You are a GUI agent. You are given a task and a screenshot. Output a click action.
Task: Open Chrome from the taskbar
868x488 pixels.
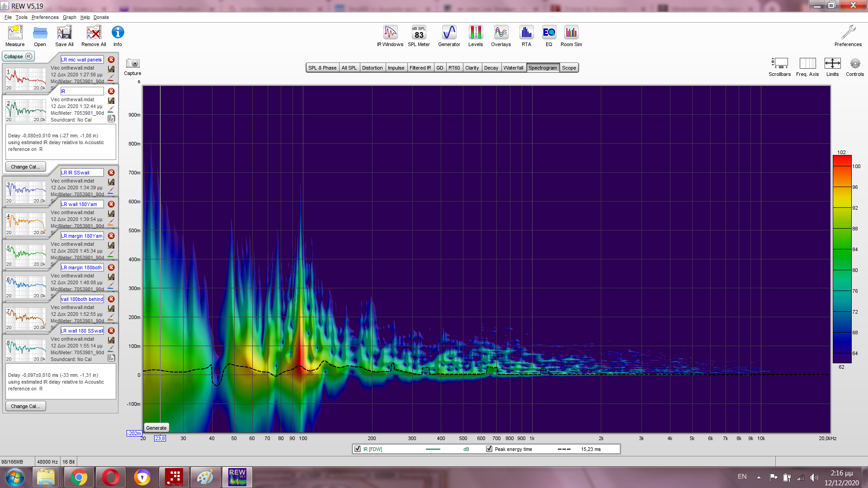[79, 477]
